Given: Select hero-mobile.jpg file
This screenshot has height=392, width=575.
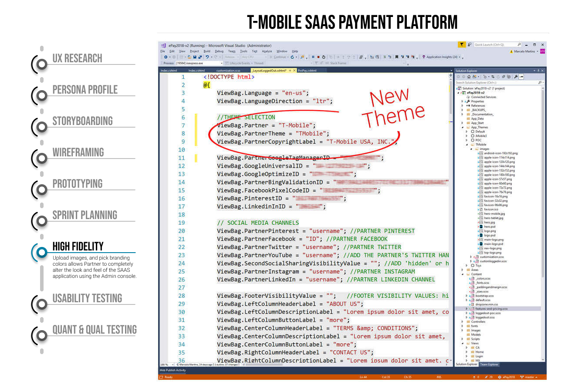Looking at the screenshot, I should (494, 214).
